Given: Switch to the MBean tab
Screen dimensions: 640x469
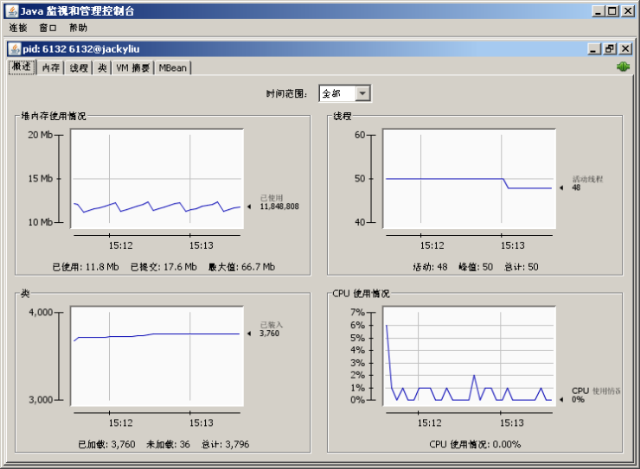Looking at the screenshot, I should [x=173, y=68].
